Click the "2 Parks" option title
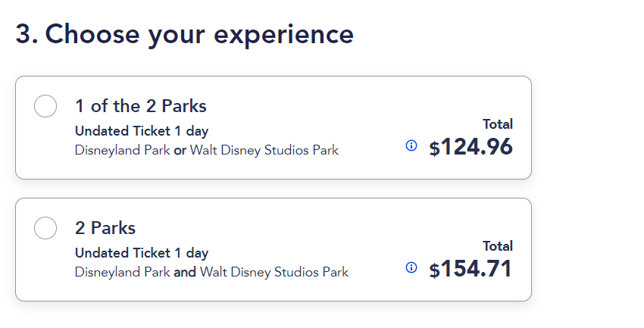This screenshot has width=644, height=328. [105, 228]
